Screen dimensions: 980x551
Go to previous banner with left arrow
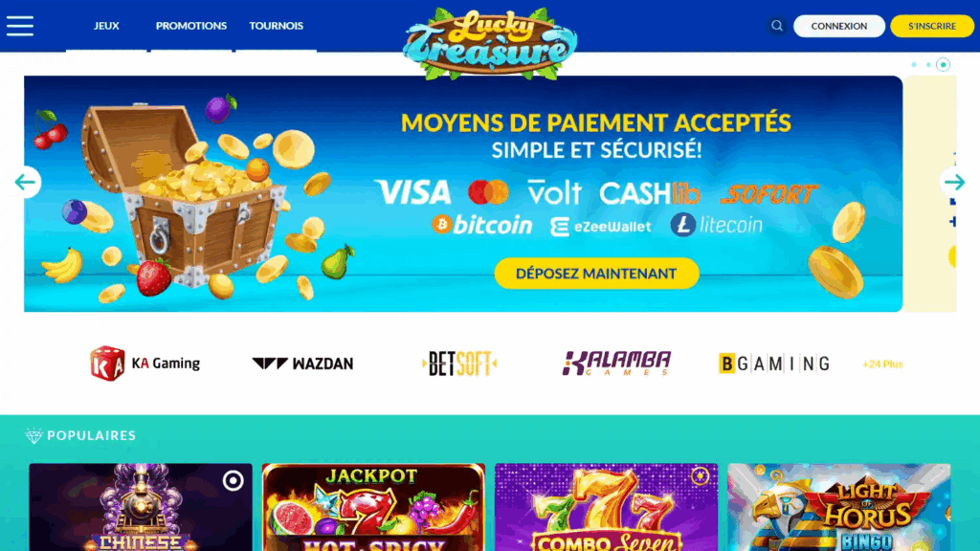pos(26,183)
